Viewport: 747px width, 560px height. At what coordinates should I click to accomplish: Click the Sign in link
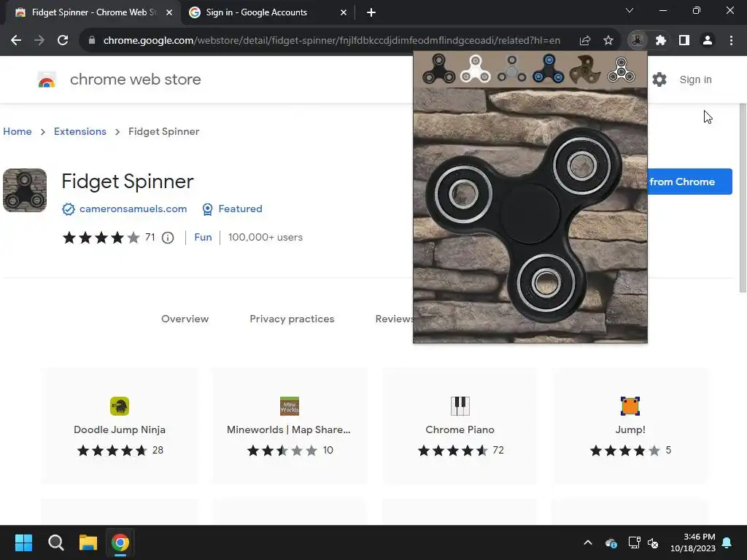[x=695, y=79]
